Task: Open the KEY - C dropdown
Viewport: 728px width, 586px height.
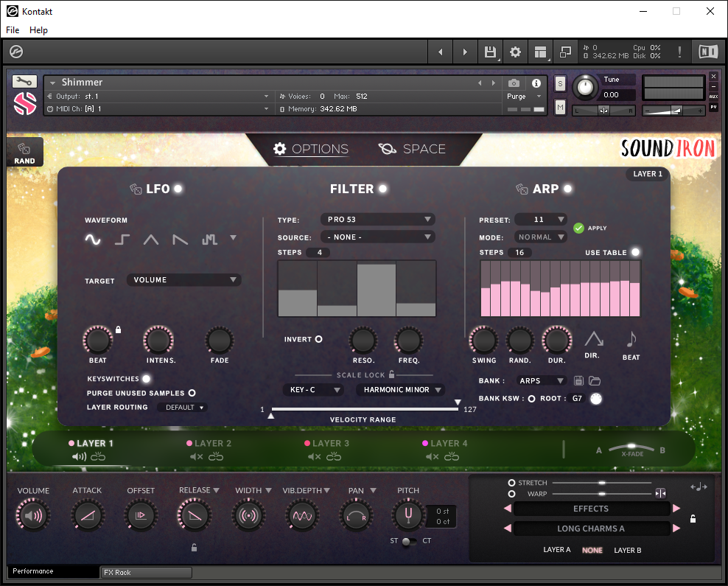Action: 313,390
